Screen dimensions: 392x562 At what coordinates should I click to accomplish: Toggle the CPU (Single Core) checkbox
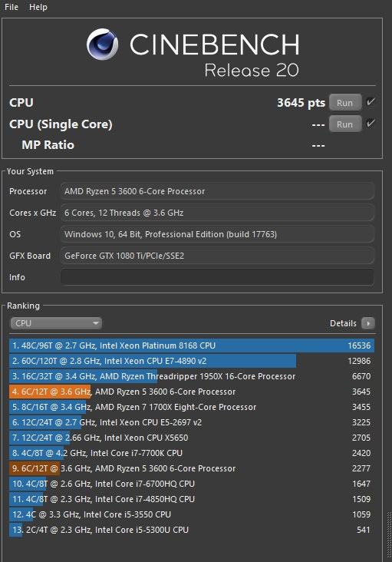click(x=371, y=124)
